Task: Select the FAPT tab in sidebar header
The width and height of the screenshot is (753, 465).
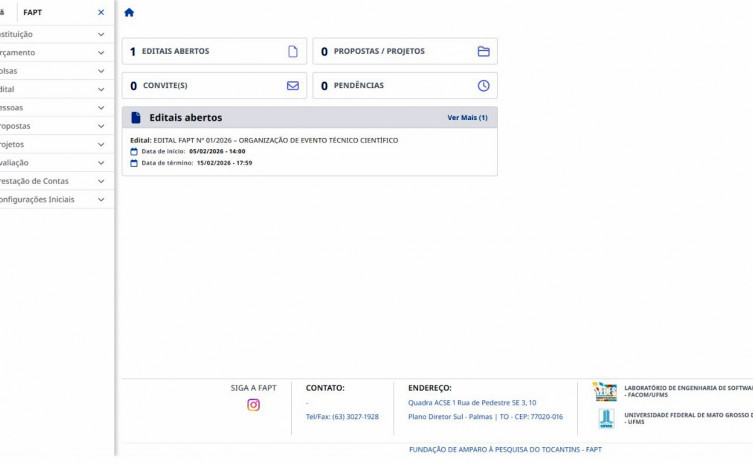Action: coord(33,12)
